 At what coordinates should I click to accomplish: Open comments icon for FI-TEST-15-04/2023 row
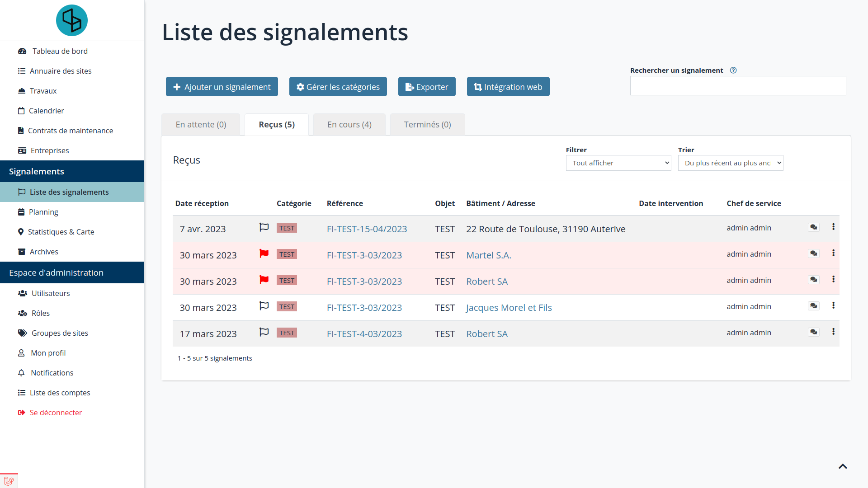(x=813, y=227)
